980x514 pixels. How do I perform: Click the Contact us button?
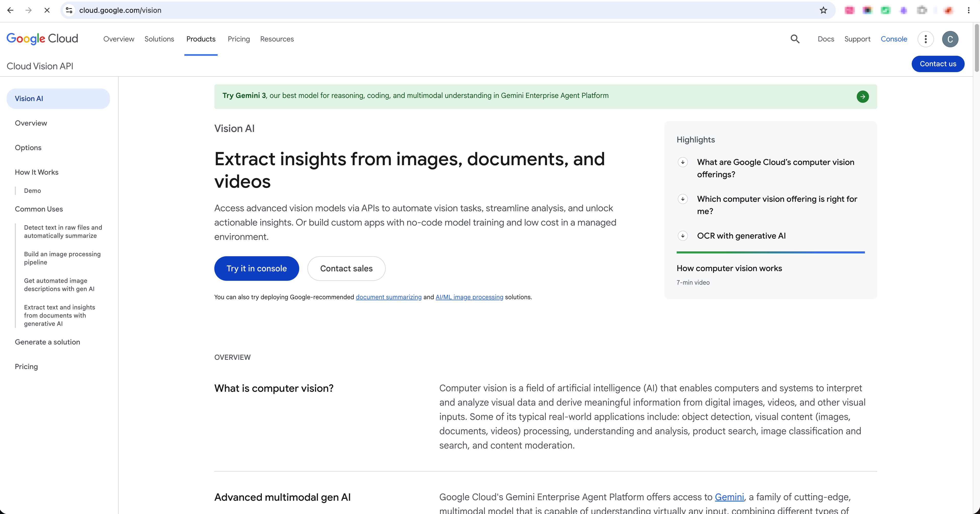coord(938,64)
